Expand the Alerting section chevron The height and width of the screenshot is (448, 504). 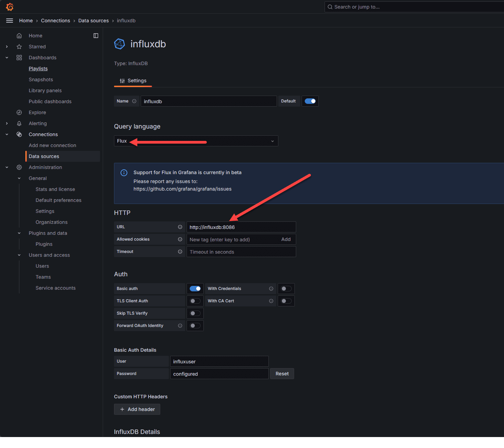pyautogui.click(x=7, y=123)
